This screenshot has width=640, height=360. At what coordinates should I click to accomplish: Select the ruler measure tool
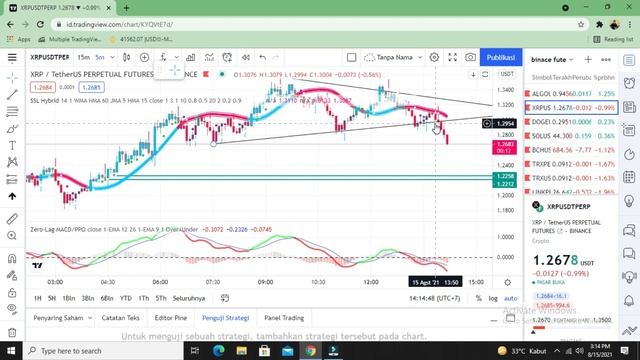coord(12,219)
